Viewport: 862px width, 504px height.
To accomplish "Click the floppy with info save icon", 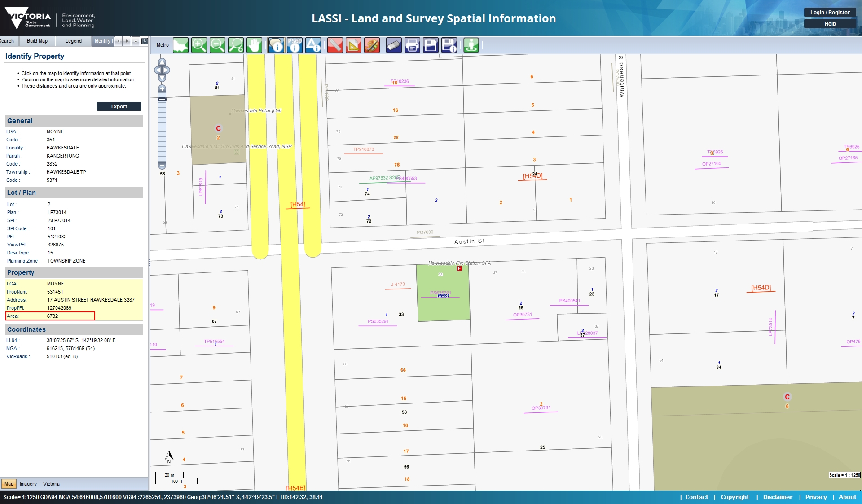I will [449, 45].
